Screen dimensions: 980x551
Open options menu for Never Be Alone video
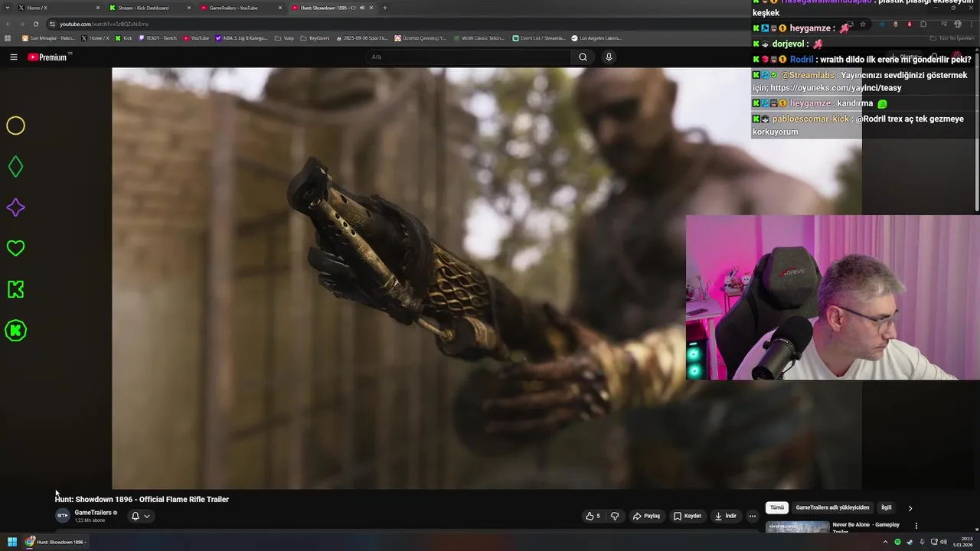[916, 526]
